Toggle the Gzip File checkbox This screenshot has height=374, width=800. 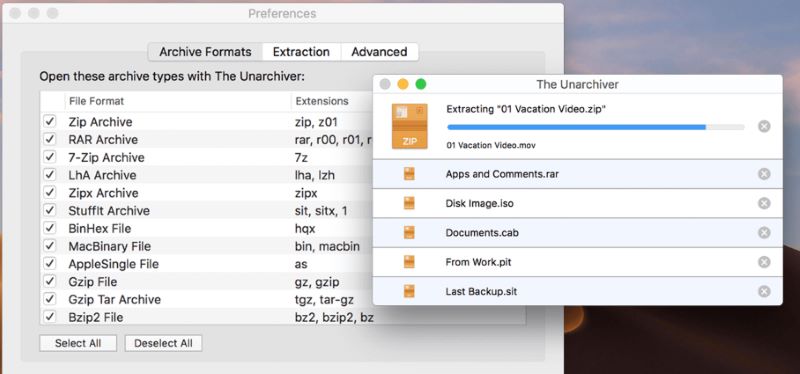pos(49,282)
